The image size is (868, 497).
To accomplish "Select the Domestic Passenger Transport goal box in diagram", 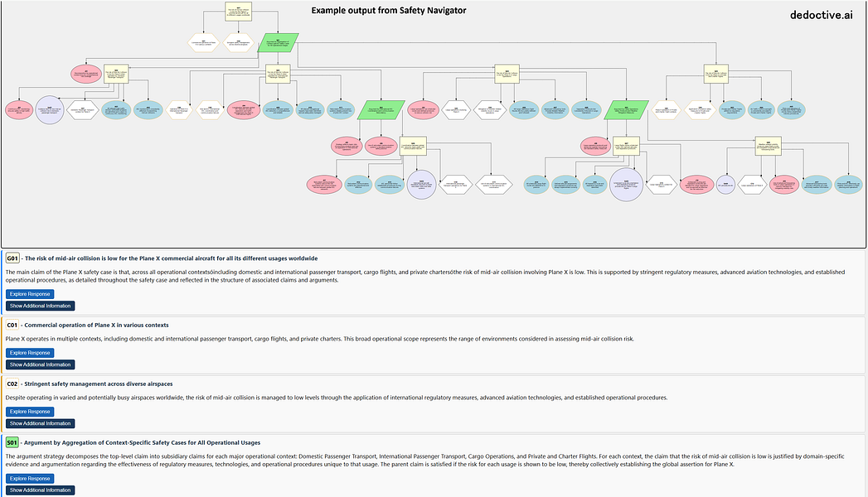I will coord(116,74).
